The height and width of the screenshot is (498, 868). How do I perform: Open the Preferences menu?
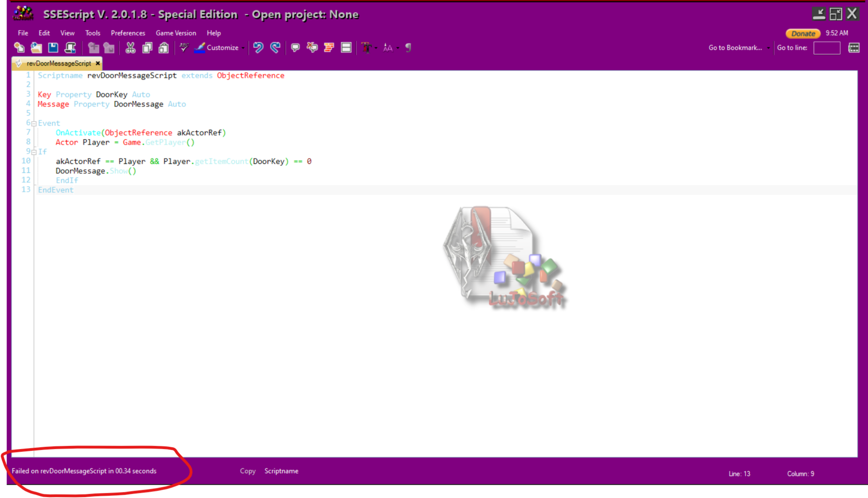128,33
